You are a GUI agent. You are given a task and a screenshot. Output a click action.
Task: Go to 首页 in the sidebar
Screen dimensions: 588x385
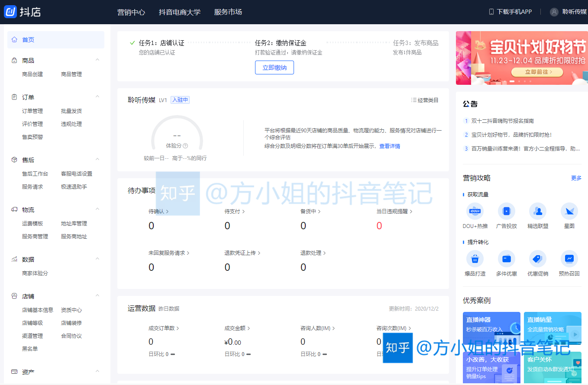pos(56,40)
